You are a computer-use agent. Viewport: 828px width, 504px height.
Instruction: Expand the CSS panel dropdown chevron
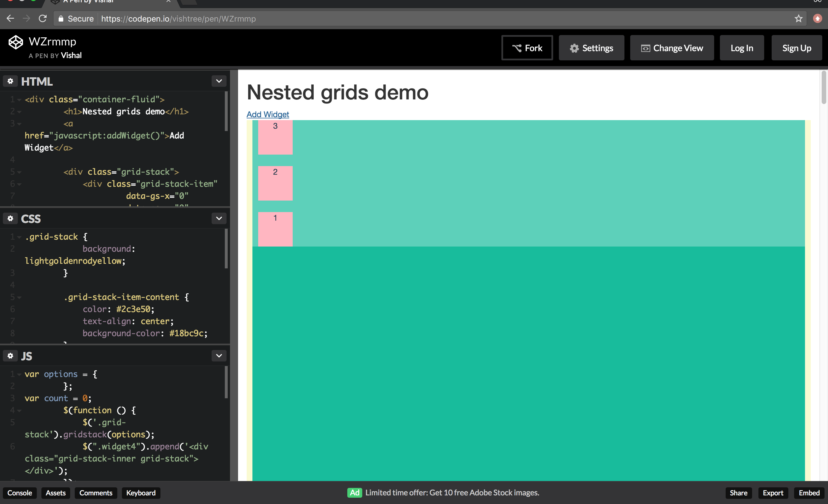pos(219,218)
